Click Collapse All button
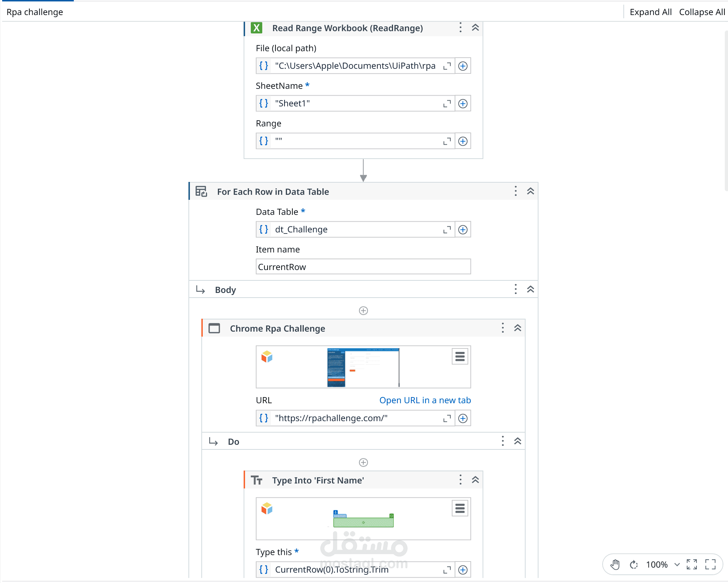 pyautogui.click(x=702, y=12)
